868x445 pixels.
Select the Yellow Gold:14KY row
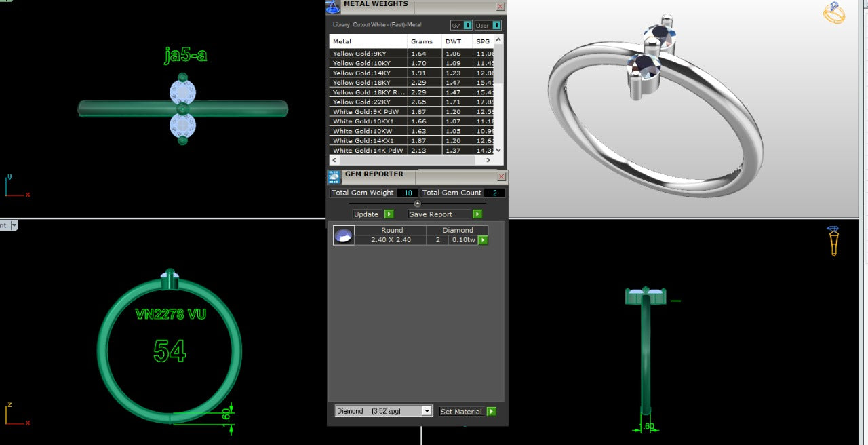click(412, 73)
